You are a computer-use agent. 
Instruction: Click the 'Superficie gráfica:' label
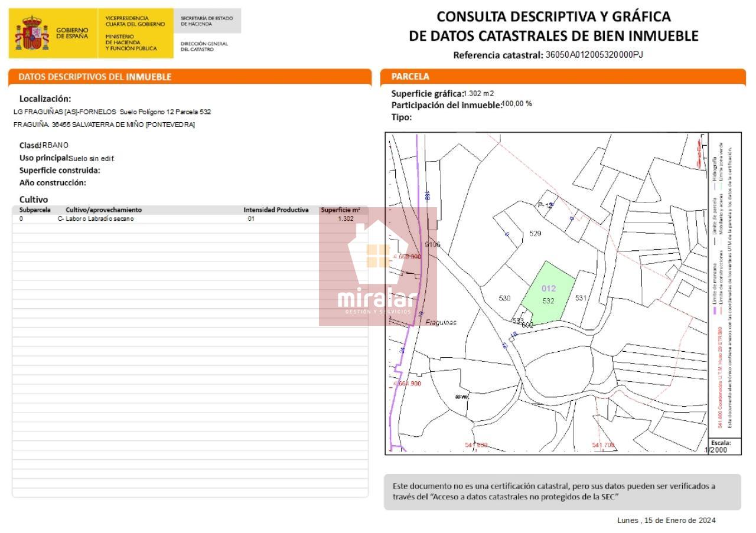tap(427, 93)
